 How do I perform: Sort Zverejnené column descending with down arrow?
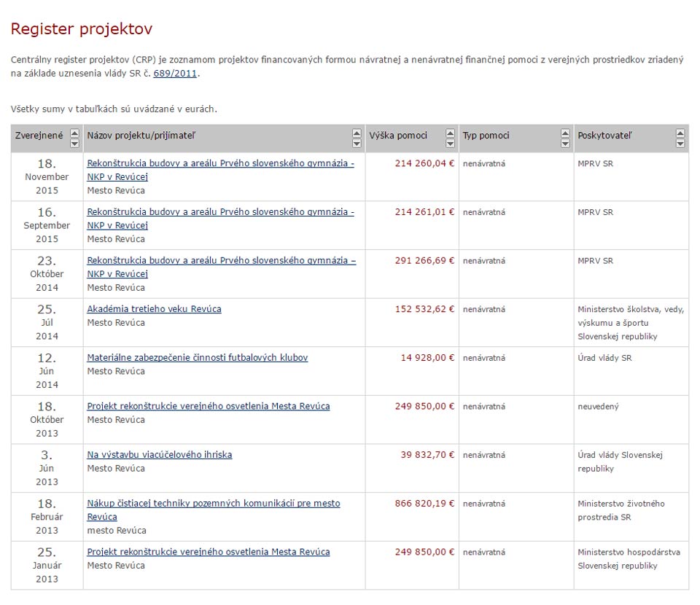pos(74,144)
